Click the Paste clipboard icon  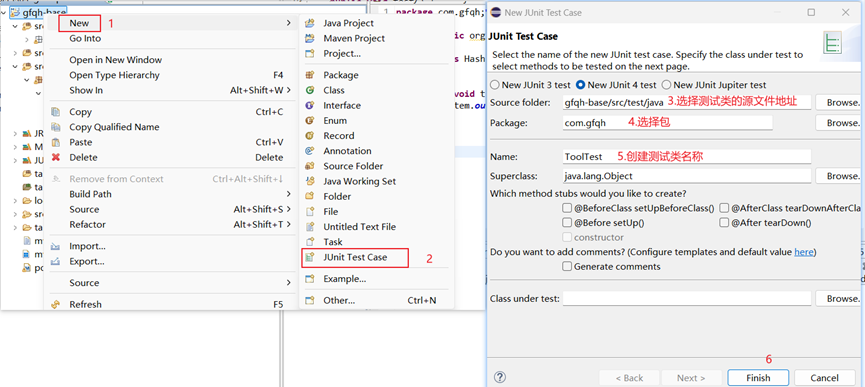pos(56,142)
